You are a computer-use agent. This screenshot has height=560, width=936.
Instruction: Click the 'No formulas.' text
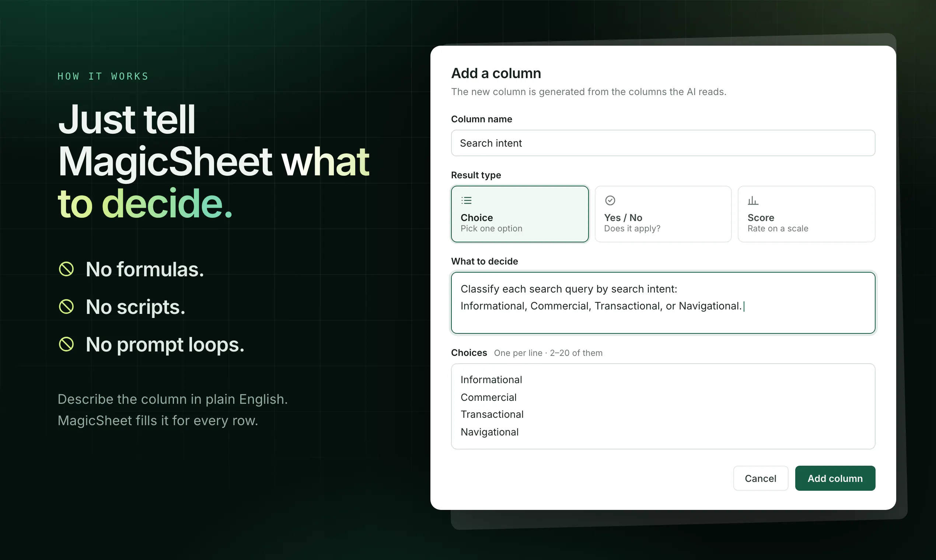click(x=145, y=269)
